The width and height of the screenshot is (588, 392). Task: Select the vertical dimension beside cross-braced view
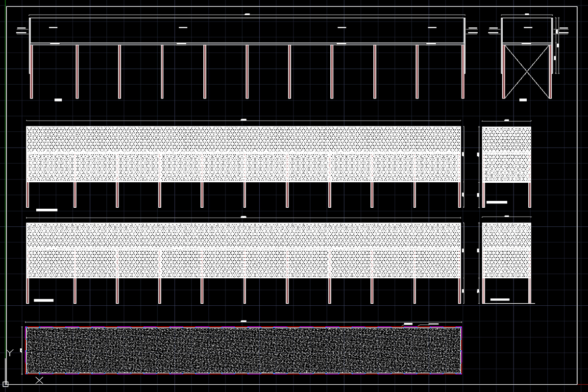(557, 46)
